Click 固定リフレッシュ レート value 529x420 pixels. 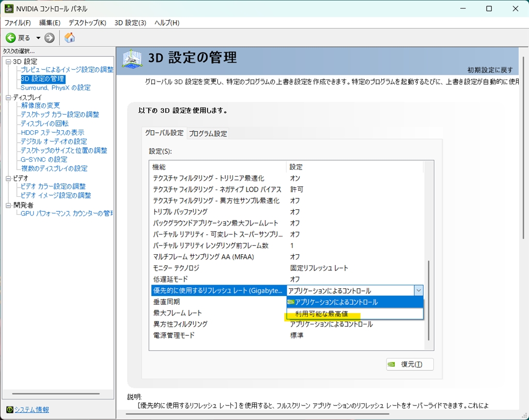coord(319,268)
